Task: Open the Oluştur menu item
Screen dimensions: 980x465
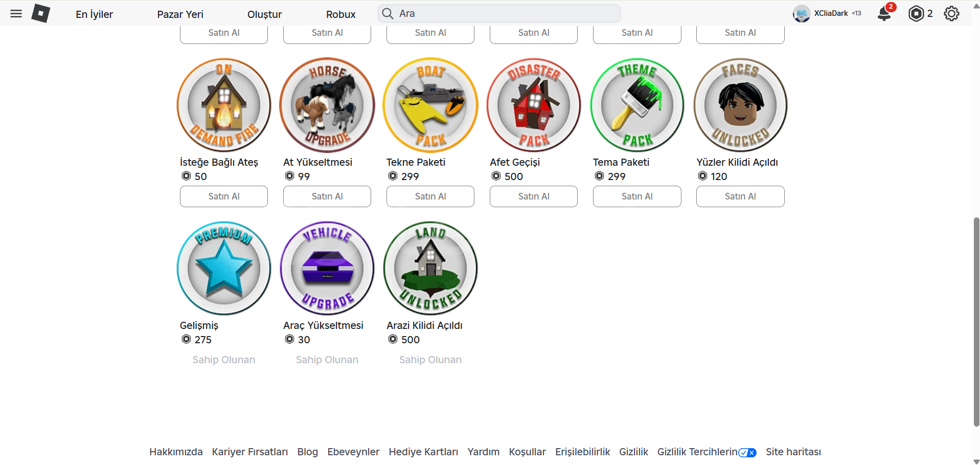Action: (264, 14)
